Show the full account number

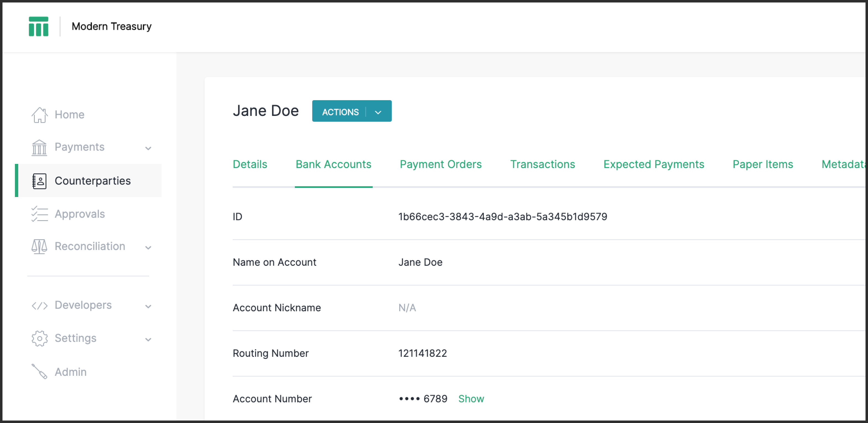click(x=471, y=399)
